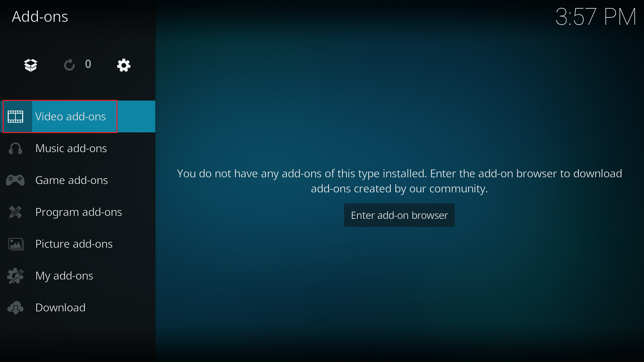Click the Picture add-ons icon
Viewport: 644px width, 362px height.
coord(15,243)
